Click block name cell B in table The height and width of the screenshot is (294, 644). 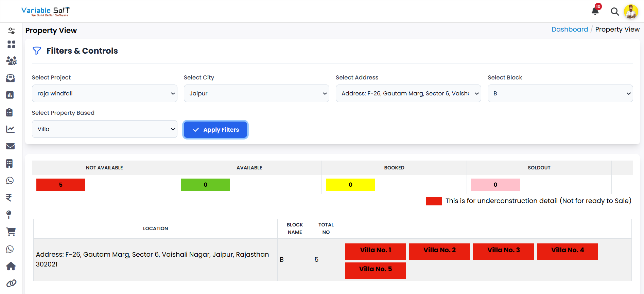(295, 259)
